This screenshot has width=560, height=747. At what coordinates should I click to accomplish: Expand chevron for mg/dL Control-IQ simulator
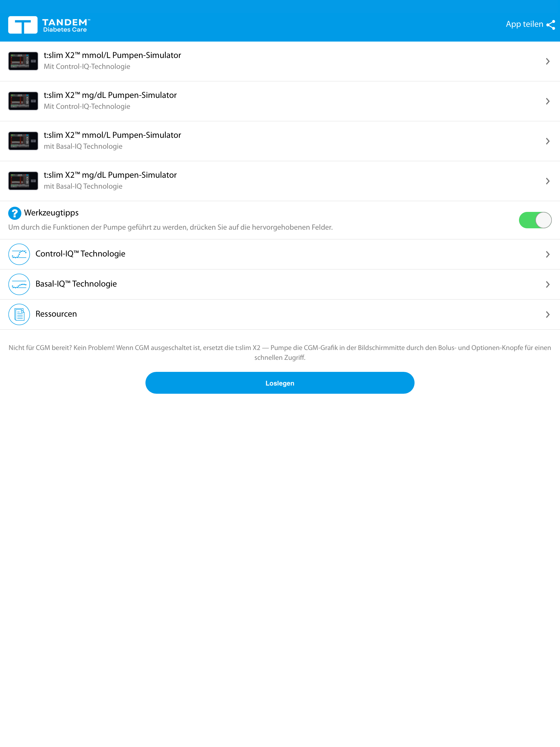point(547,101)
